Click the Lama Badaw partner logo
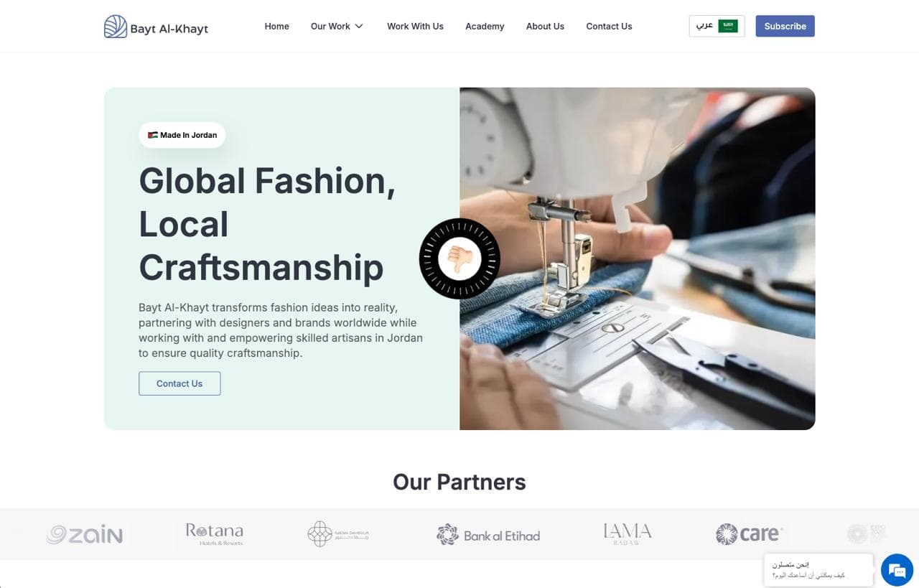The image size is (919, 588). (x=628, y=534)
